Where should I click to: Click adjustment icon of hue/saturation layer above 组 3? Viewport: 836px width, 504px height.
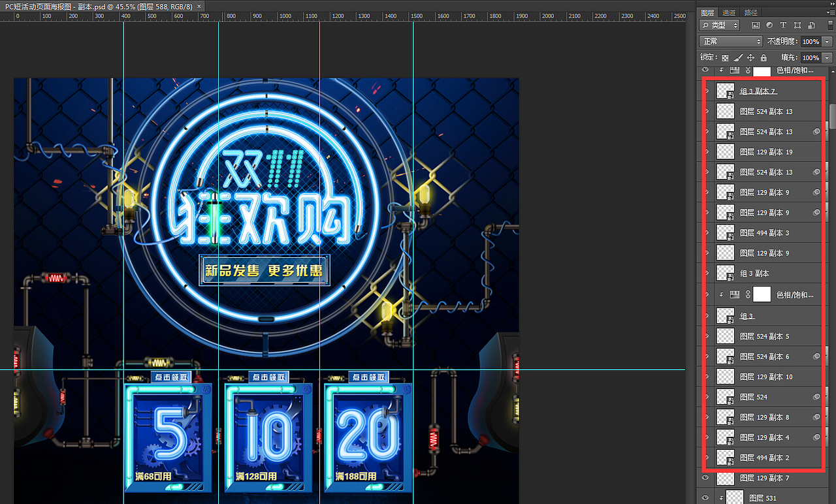click(x=735, y=294)
